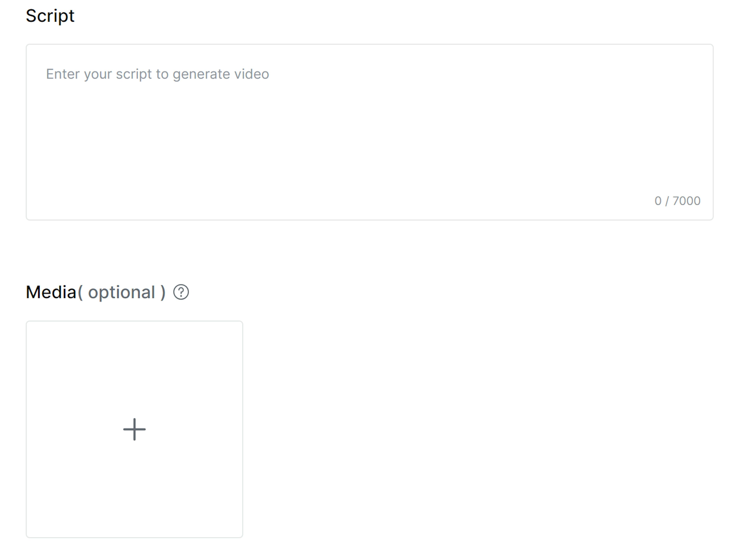Click the plus icon to add media
Screen dimensions: 754x560
135,429
